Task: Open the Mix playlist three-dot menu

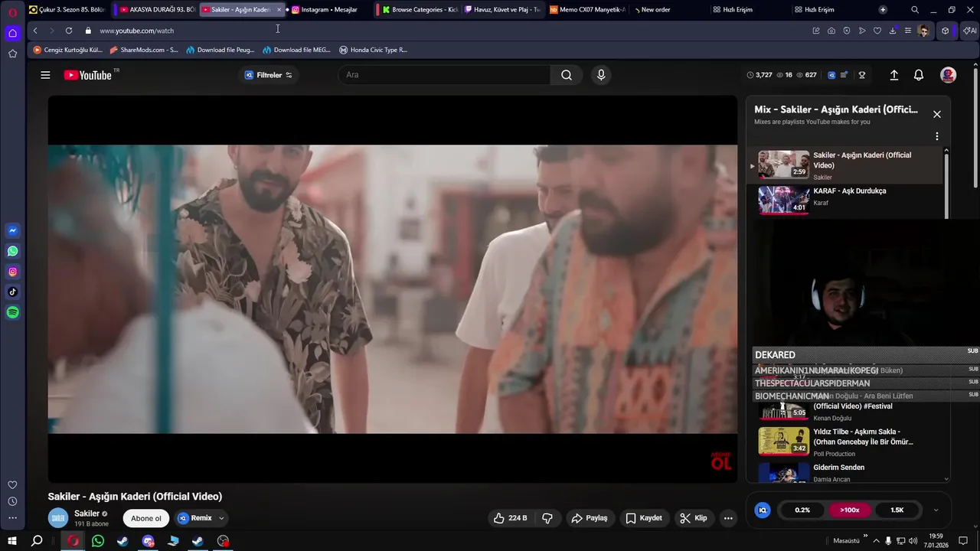Action: point(936,136)
